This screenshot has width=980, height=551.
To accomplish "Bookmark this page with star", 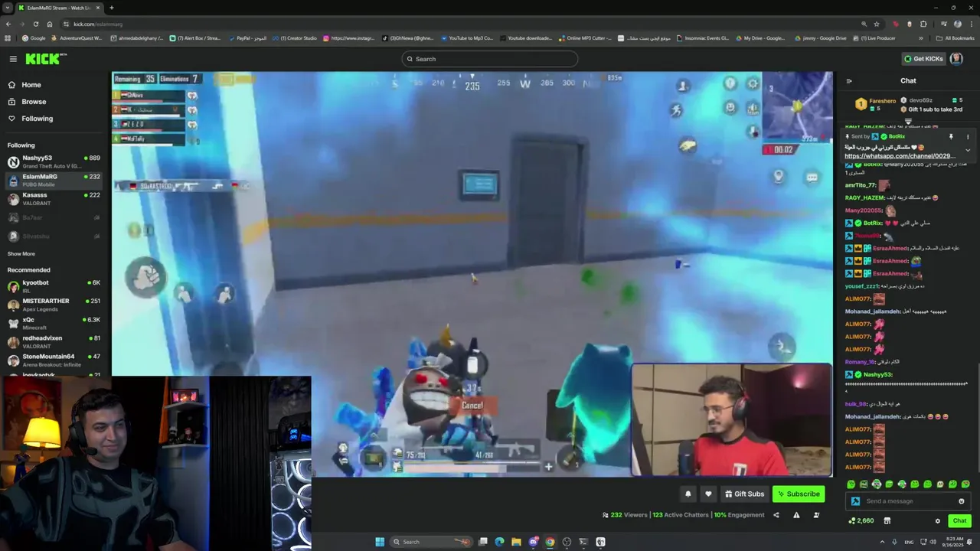I will (x=877, y=24).
